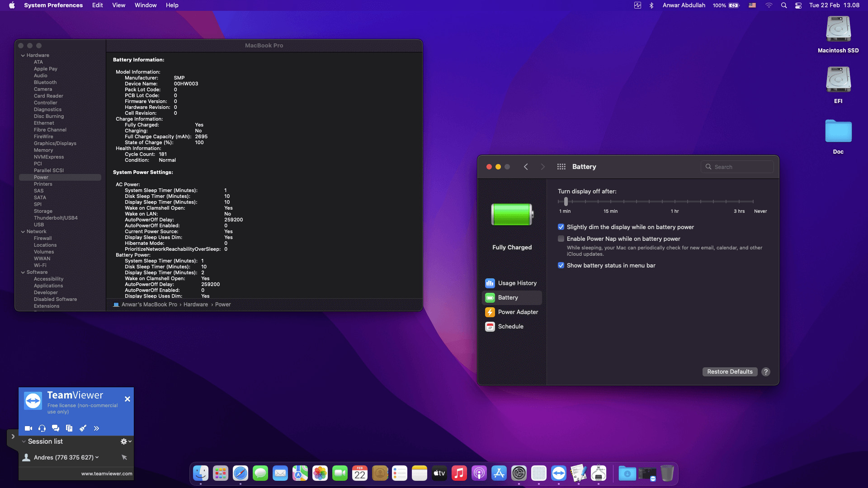
Task: Open Schedule settings
Action: [x=511, y=327]
